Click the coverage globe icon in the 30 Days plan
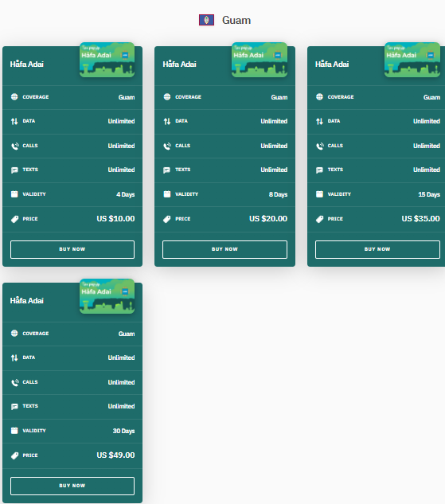 click(14, 334)
